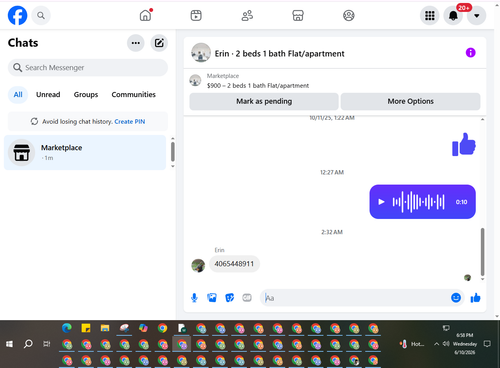
Task: Open the emoji picker smiley
Action: click(x=456, y=297)
